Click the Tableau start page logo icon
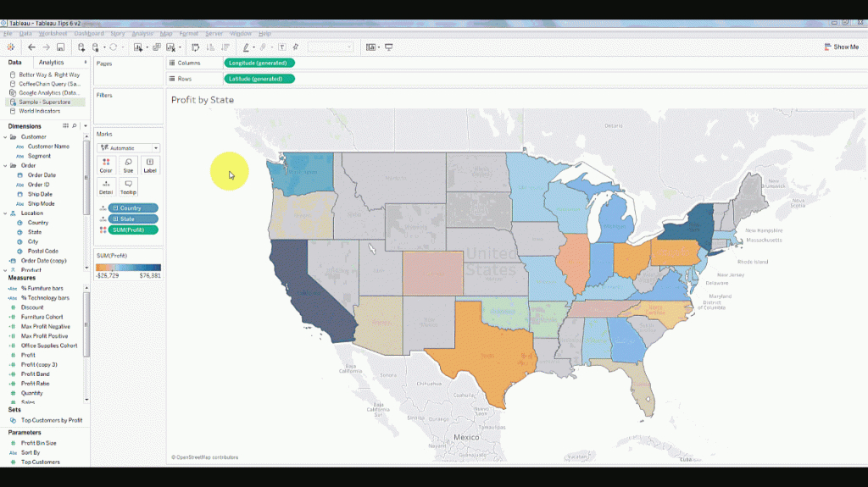 click(10, 47)
